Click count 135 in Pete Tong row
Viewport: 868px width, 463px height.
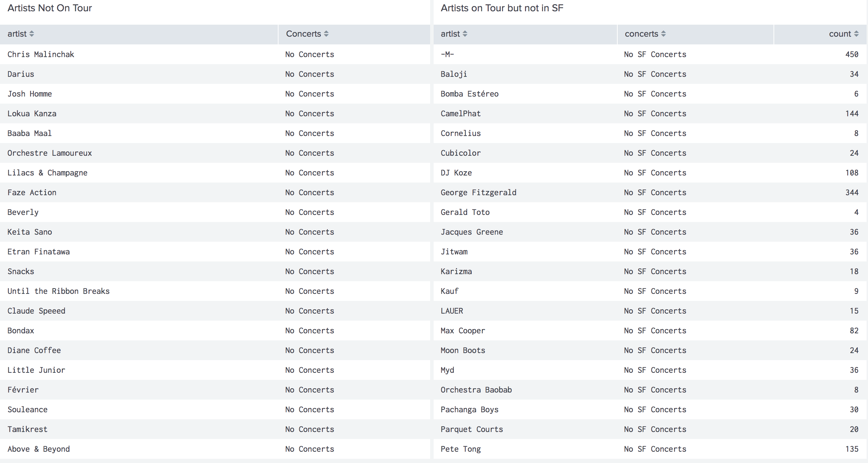click(x=852, y=449)
